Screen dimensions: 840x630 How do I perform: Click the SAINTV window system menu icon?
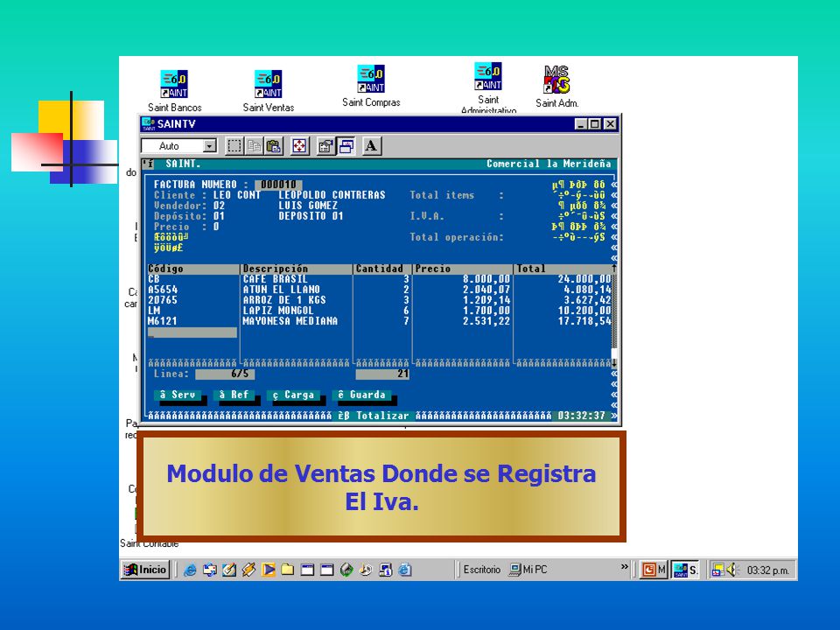[x=148, y=124]
